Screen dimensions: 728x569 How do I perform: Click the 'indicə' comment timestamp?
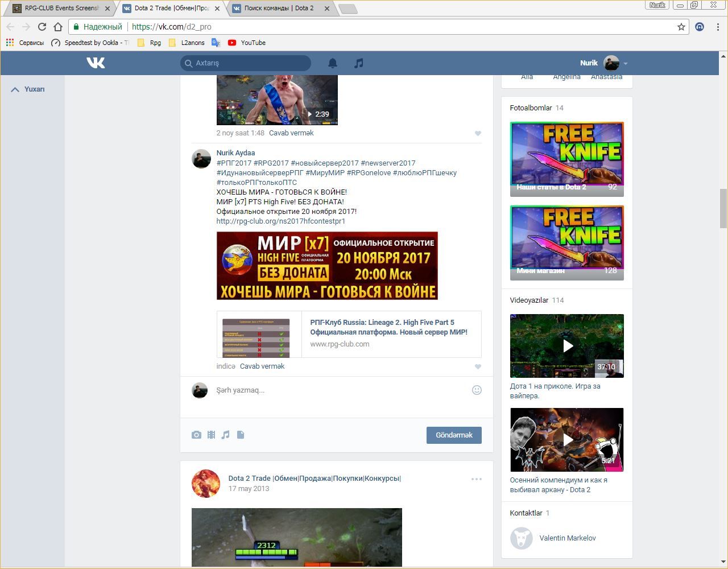[226, 366]
